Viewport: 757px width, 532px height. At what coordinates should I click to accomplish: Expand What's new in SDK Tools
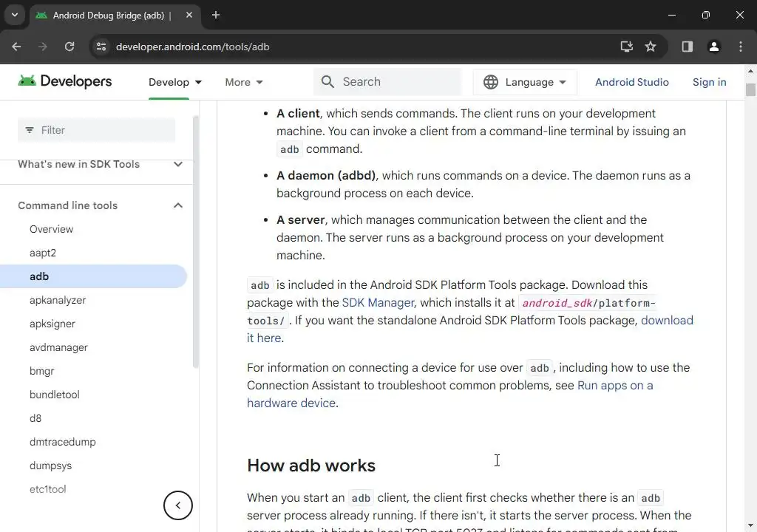(x=178, y=164)
